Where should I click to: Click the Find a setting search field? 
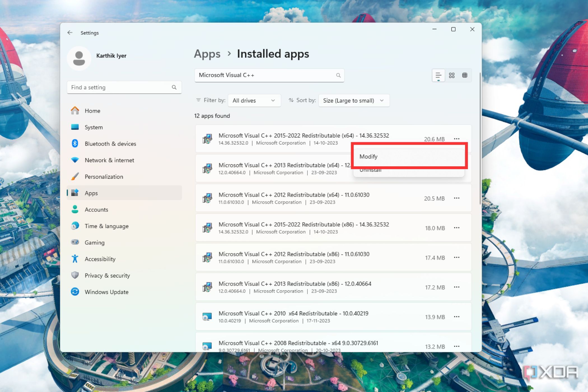coord(120,87)
